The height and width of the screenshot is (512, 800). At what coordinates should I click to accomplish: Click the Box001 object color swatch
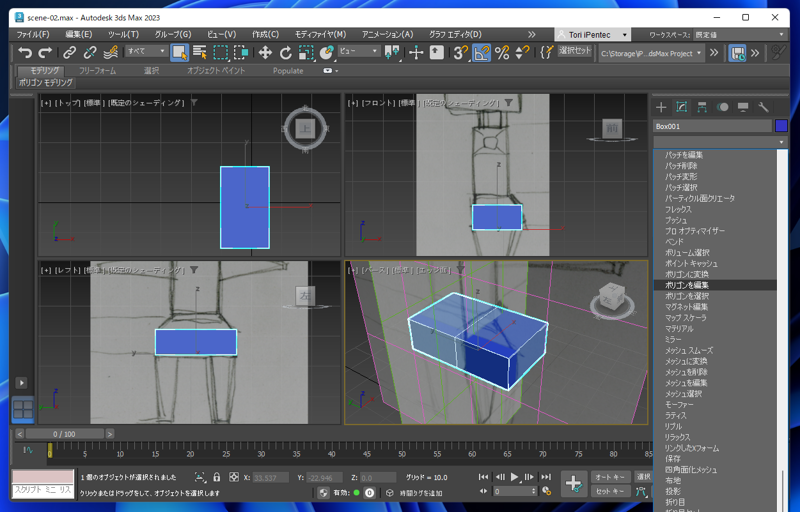click(781, 125)
